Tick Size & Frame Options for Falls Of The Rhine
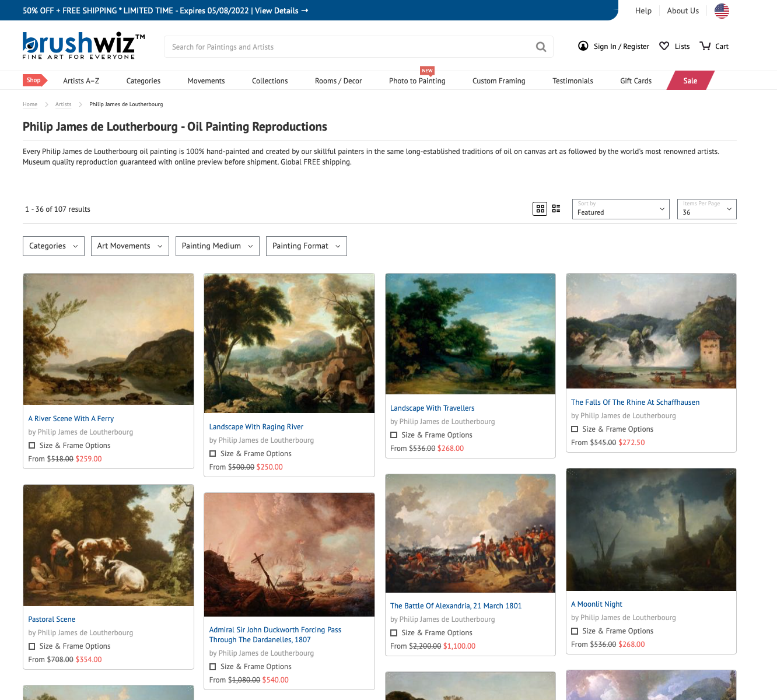The image size is (777, 700). coord(575,429)
